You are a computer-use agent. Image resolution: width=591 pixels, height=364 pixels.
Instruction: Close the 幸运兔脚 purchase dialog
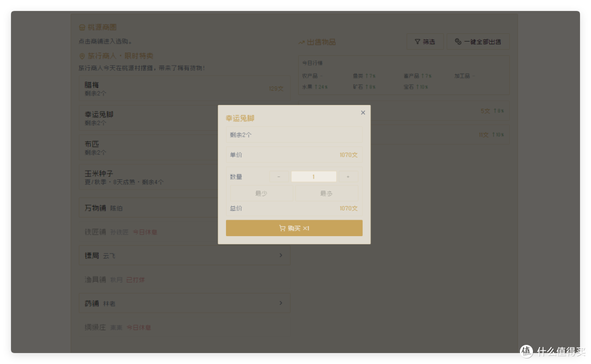363,113
